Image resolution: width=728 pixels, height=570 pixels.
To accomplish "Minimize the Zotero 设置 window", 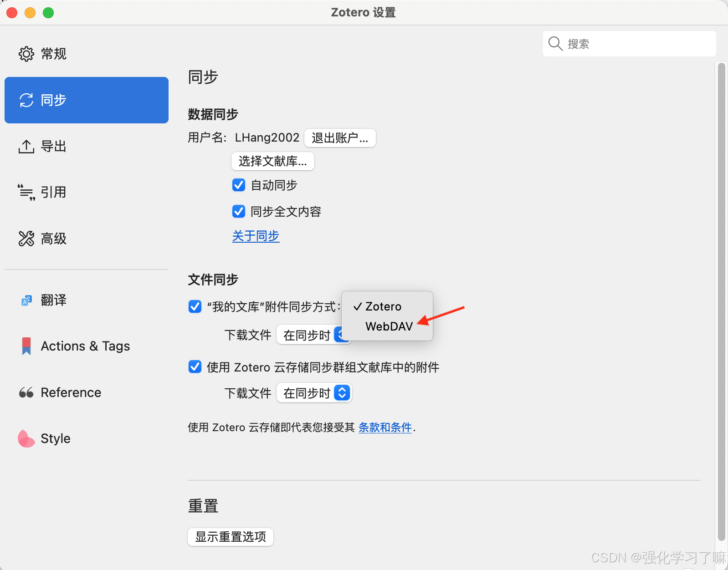I will click(30, 13).
